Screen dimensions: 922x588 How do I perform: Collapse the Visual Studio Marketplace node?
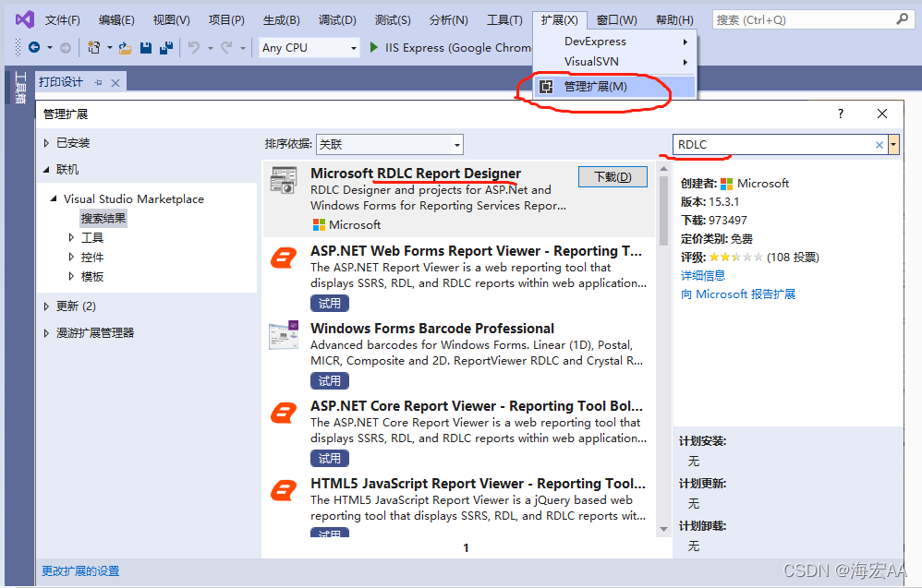54,199
